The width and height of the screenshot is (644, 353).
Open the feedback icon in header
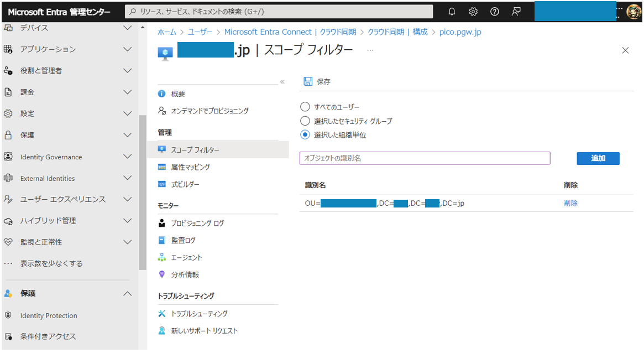click(x=516, y=12)
